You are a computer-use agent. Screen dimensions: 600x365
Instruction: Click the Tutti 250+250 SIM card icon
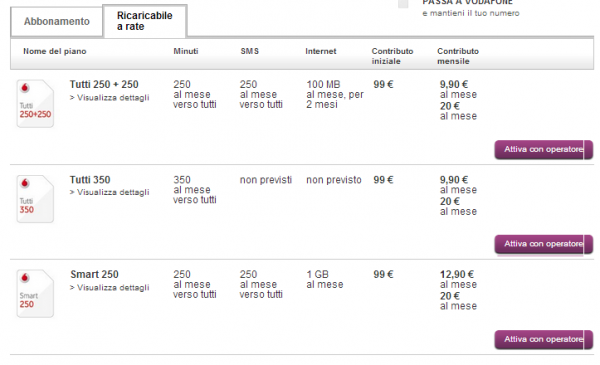tap(35, 103)
